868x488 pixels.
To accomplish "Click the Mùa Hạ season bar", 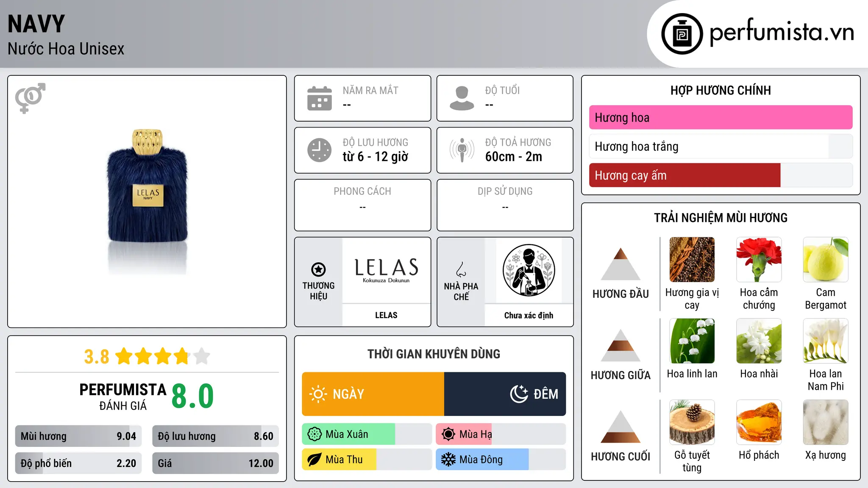I will click(501, 434).
